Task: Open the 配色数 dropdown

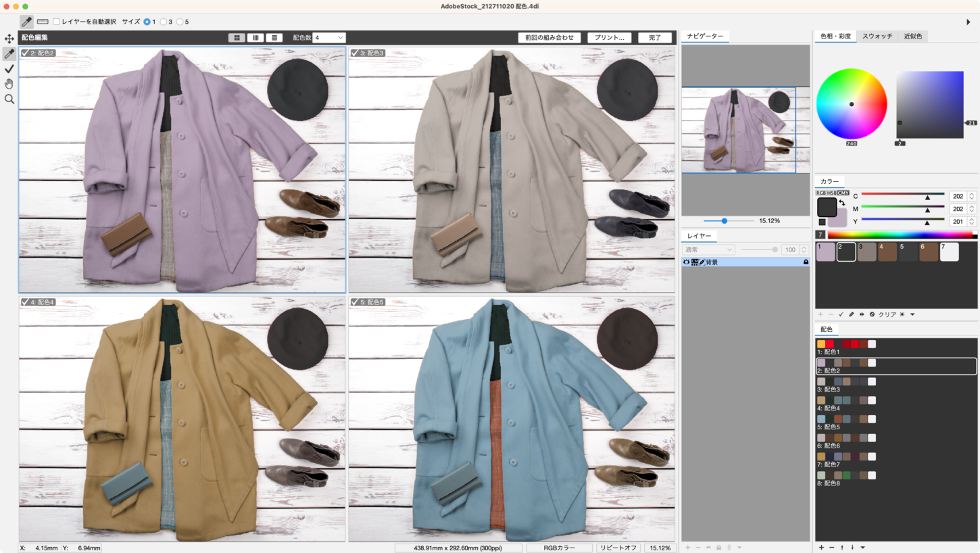Action: [329, 38]
